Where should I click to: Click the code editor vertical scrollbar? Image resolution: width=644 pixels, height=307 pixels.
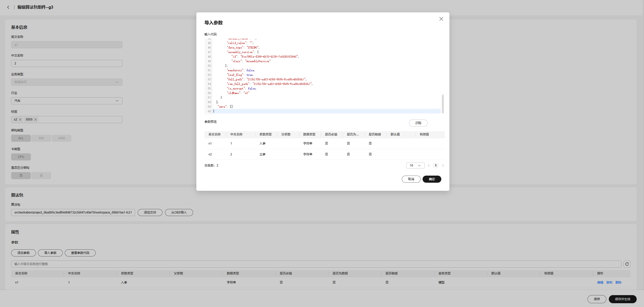point(443,104)
